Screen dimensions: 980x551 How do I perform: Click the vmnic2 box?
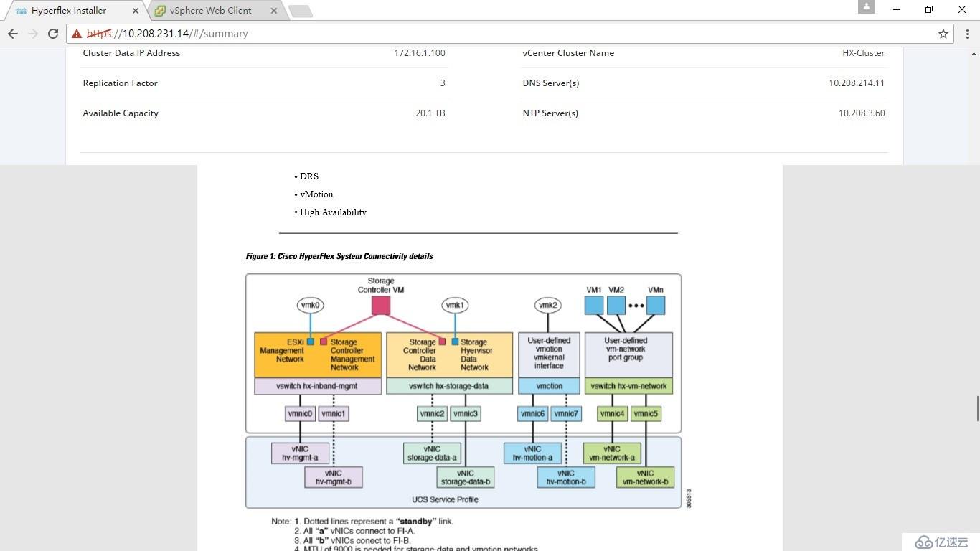coord(433,413)
